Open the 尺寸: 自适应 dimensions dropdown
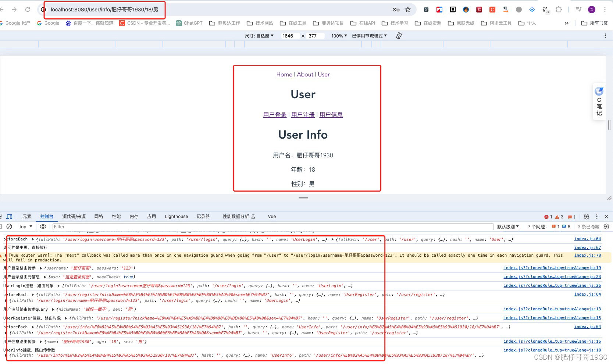Screen dimensions: 613x364 click(x=259, y=36)
